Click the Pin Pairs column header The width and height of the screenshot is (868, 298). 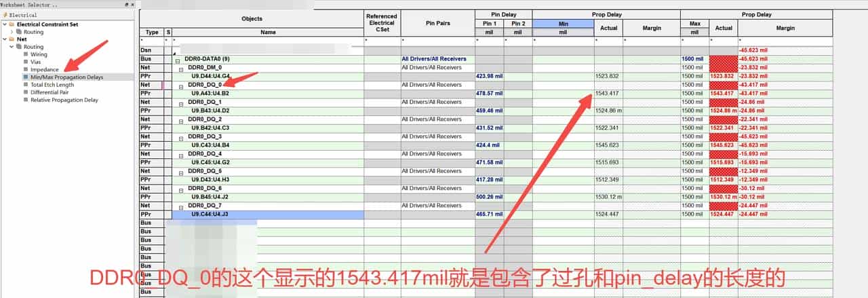(437, 23)
